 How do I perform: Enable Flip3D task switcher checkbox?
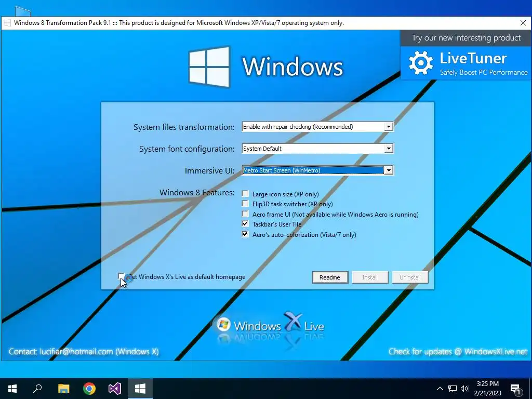(245, 204)
